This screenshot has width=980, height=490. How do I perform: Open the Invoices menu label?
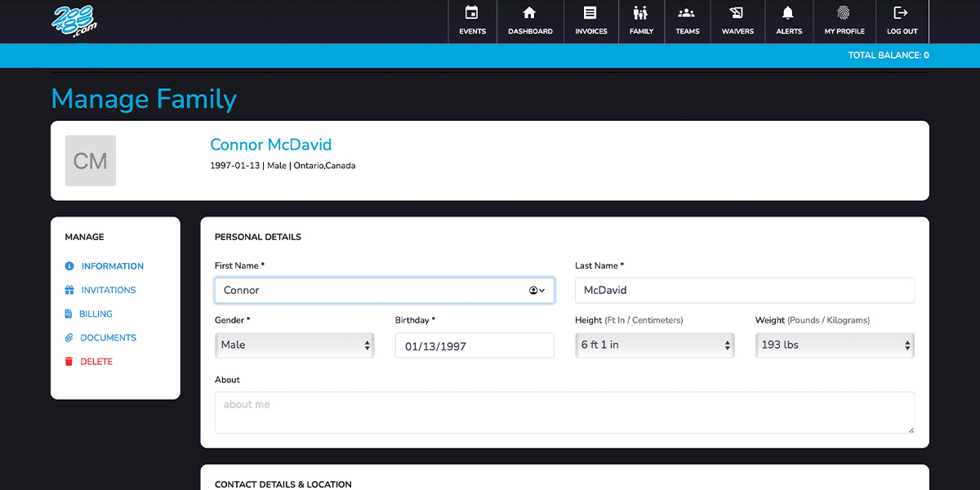click(x=591, y=32)
